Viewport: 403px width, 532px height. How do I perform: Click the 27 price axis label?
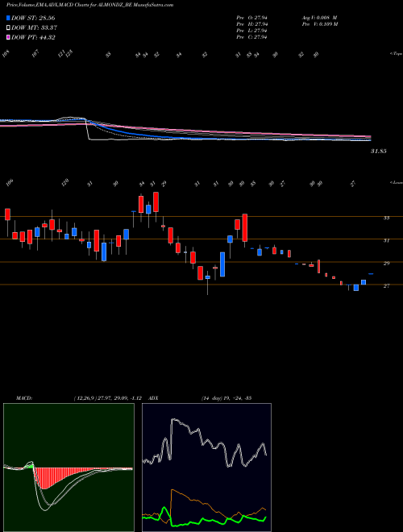pos(386,286)
